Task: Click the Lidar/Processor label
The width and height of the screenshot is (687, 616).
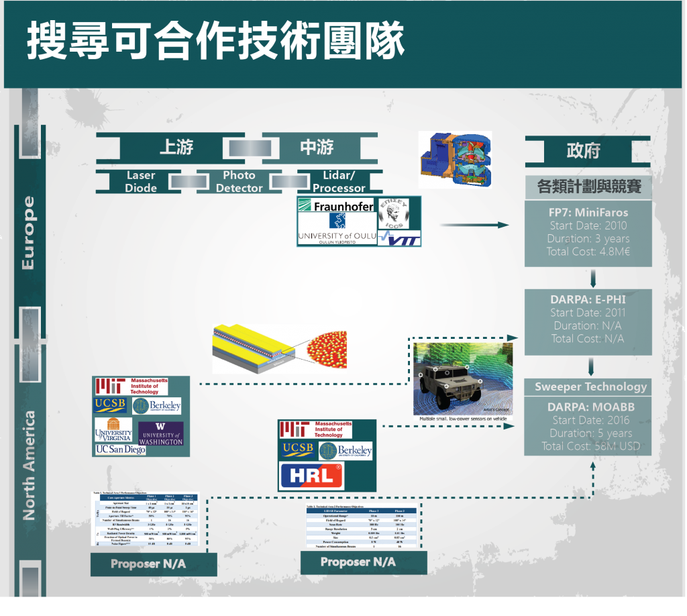Action: click(x=339, y=181)
